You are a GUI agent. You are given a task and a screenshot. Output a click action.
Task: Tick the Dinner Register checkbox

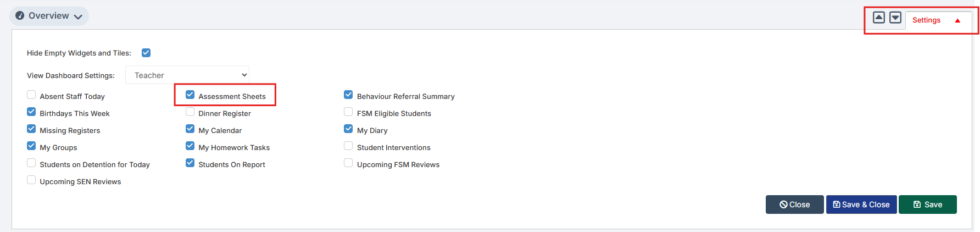coord(190,112)
